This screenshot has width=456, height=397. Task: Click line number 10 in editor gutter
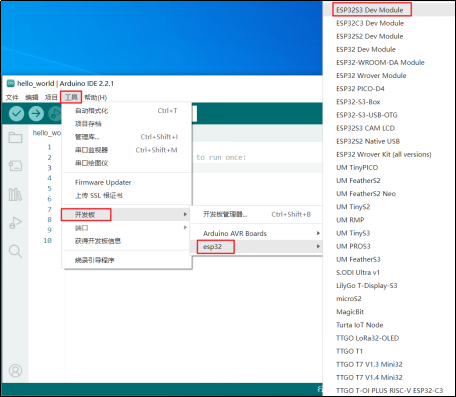pos(48,240)
